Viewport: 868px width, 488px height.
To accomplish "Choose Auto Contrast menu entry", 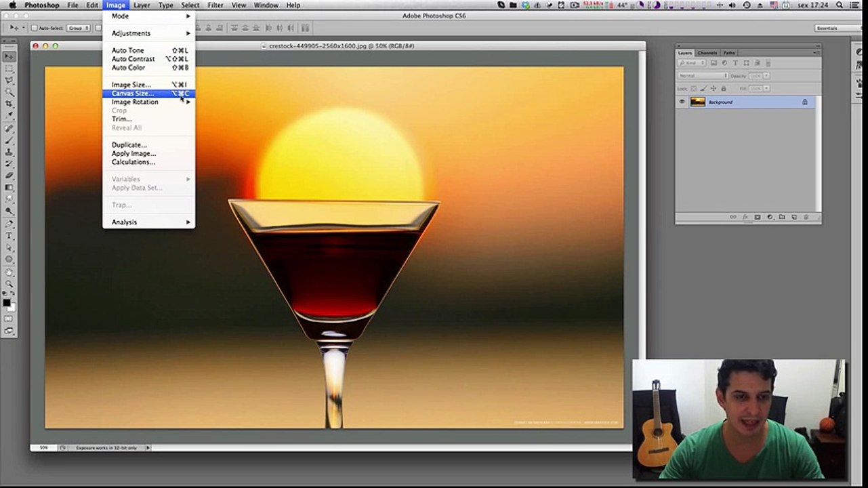I will 148,59.
